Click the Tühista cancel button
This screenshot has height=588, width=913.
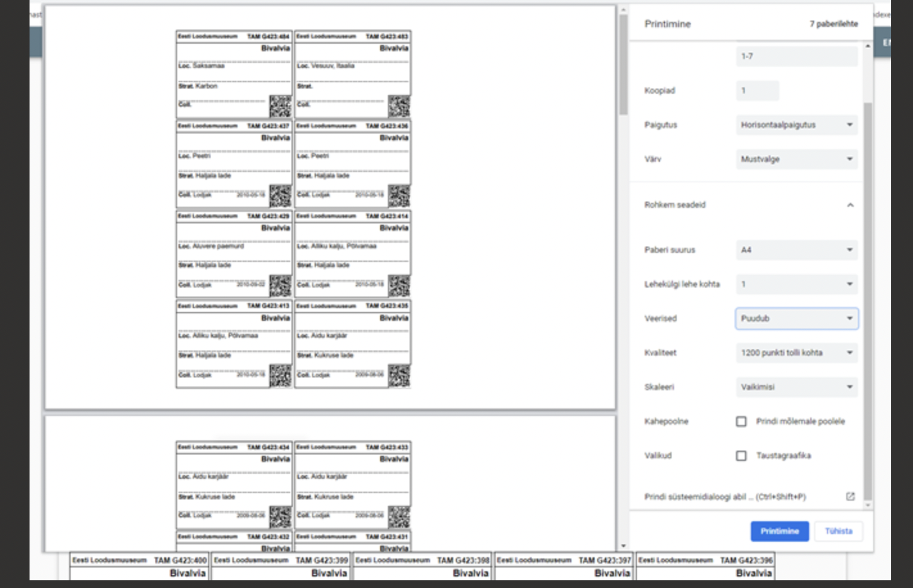pyautogui.click(x=838, y=531)
